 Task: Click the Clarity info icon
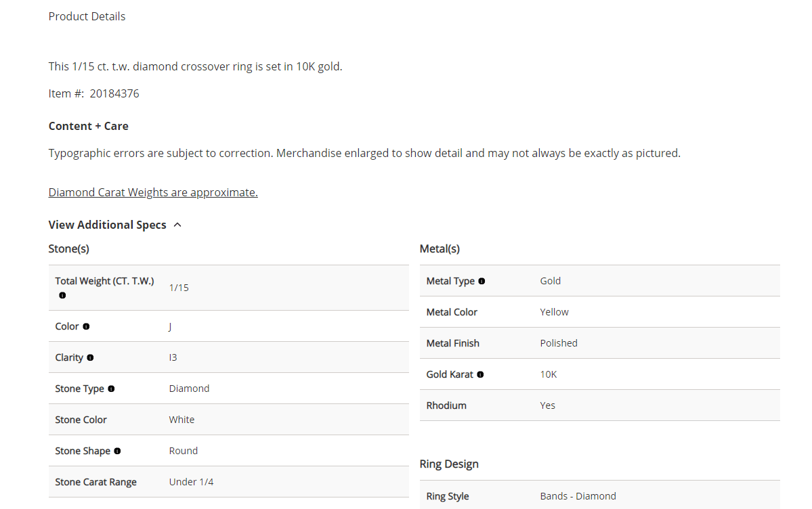[90, 357]
